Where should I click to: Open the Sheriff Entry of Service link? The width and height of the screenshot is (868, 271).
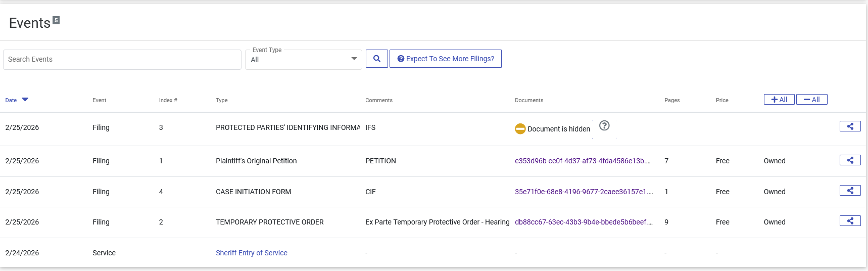(x=251, y=253)
